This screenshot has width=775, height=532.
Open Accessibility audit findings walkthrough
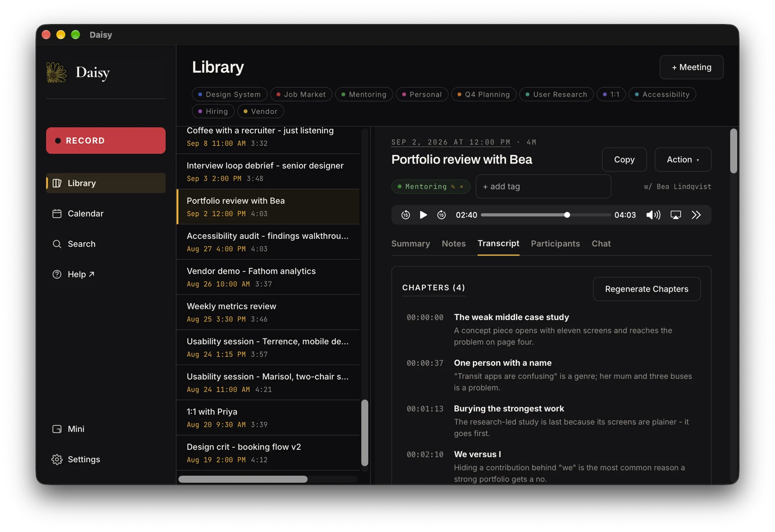(x=268, y=242)
